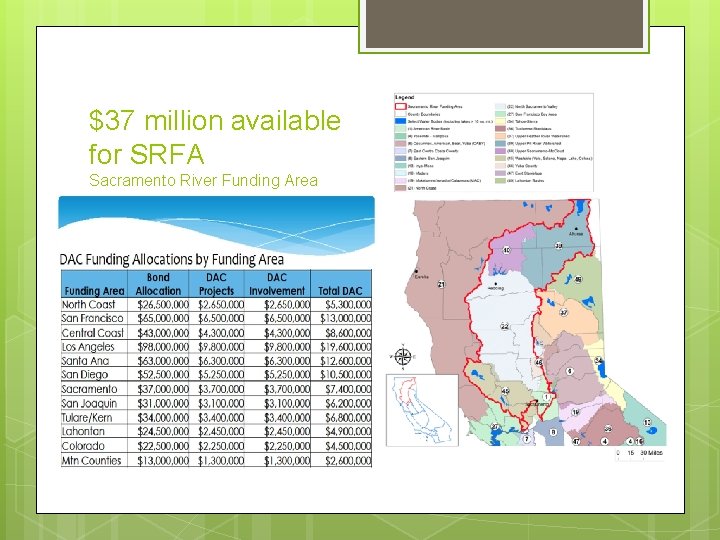Click the purple Upper Sacramento-McCloud legend swatch

pos(500,151)
